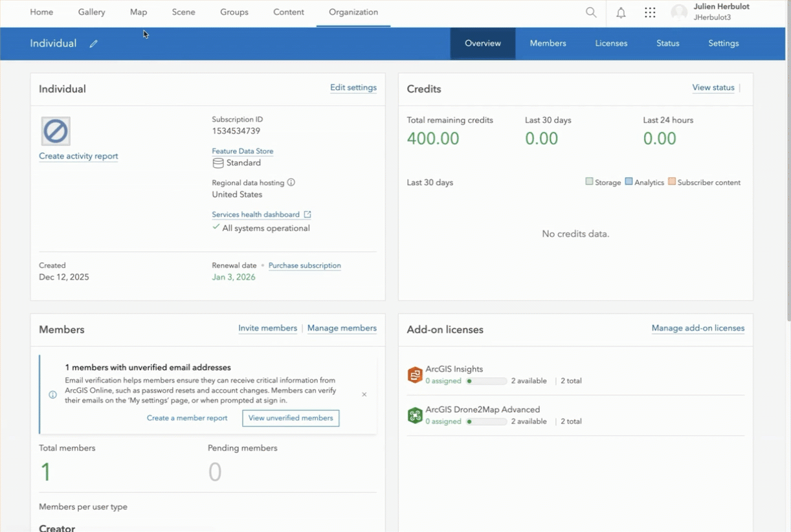Click the Regional data hosting info icon
Screen dimensions: 791x532
(x=291, y=183)
